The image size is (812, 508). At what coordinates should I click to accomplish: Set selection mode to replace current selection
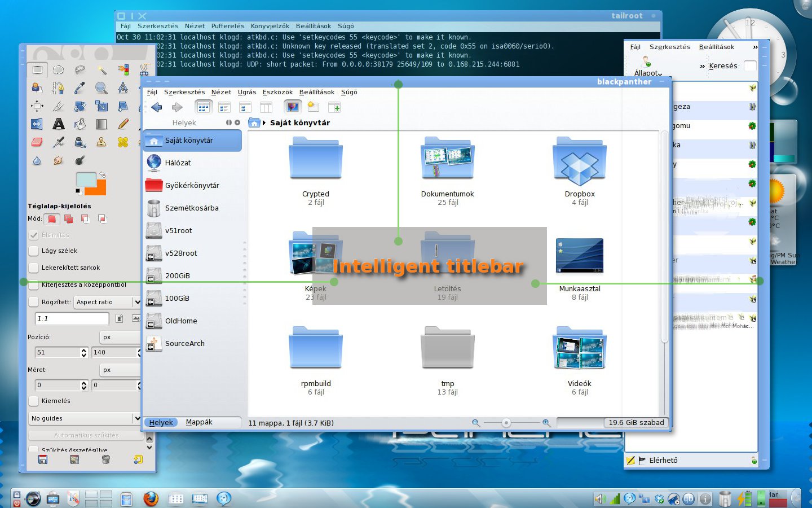[52, 218]
